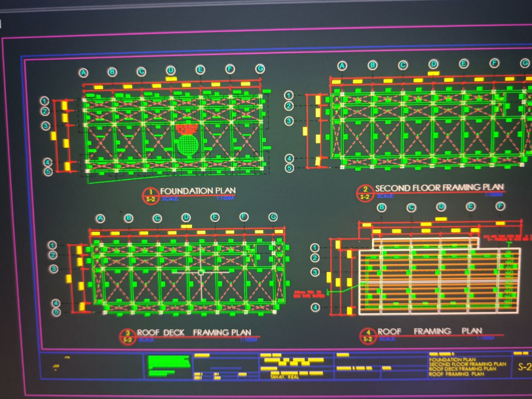Select the ROOF DECK FRAMING PLAN heading
This screenshot has height=399, width=532.
tap(195, 332)
